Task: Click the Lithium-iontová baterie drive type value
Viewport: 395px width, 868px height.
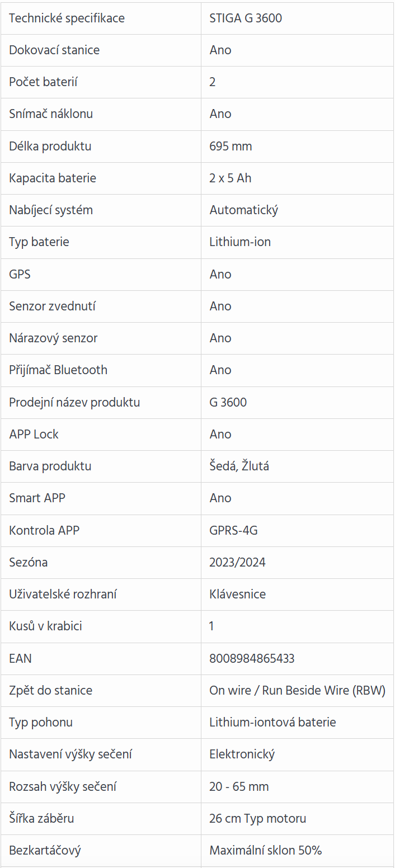Action: (x=272, y=722)
